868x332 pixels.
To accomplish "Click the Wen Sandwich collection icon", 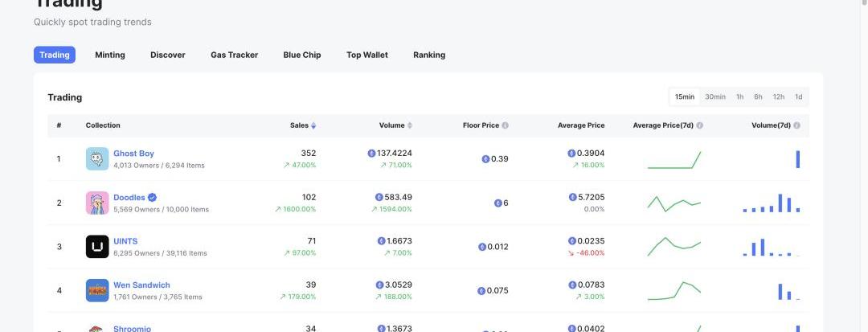I will (x=97, y=290).
